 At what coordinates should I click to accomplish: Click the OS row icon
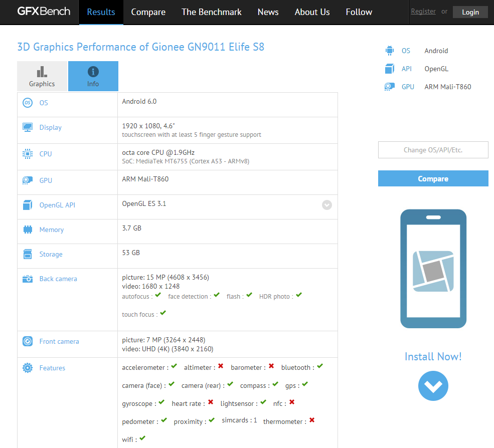point(28,103)
